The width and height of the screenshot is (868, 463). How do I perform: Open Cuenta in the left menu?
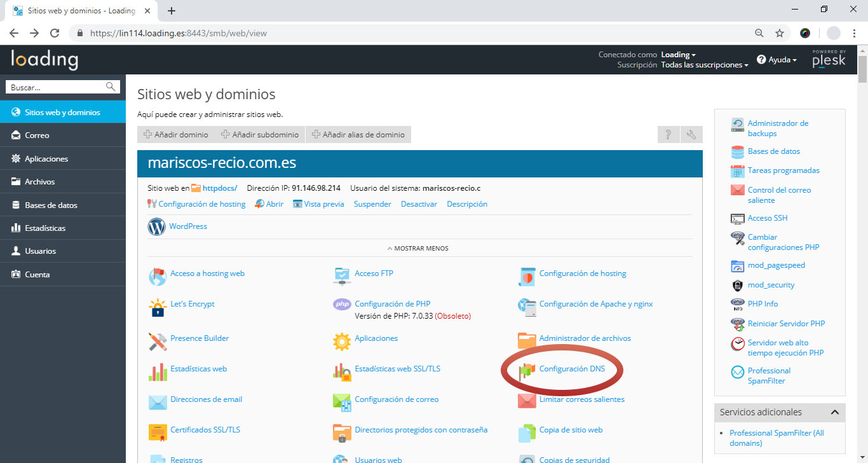pos(63,274)
